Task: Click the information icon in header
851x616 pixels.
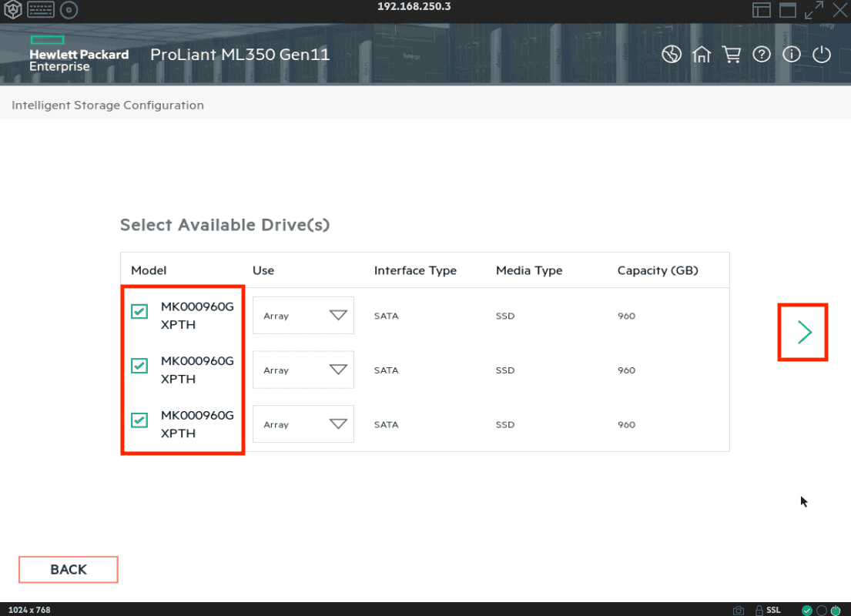Action: [792, 55]
